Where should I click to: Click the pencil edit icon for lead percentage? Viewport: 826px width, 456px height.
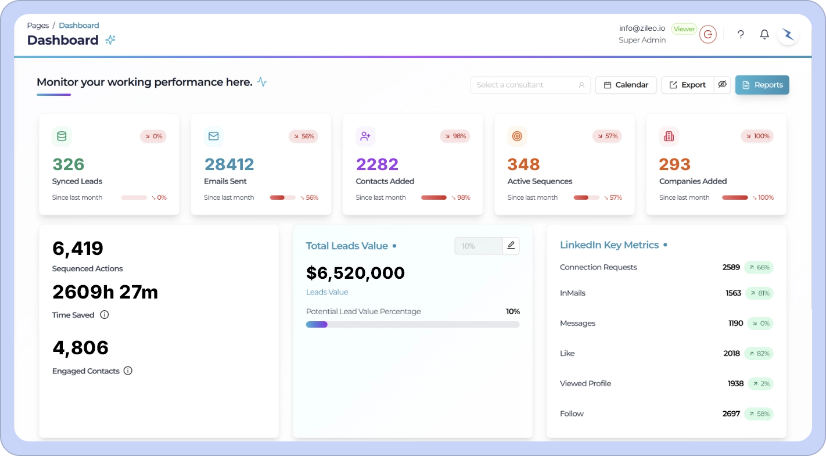click(510, 245)
